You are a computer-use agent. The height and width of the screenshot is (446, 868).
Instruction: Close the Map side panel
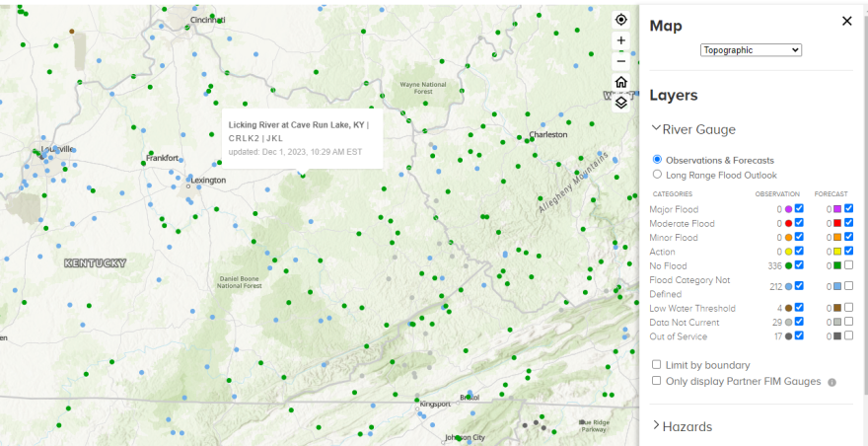tap(846, 21)
